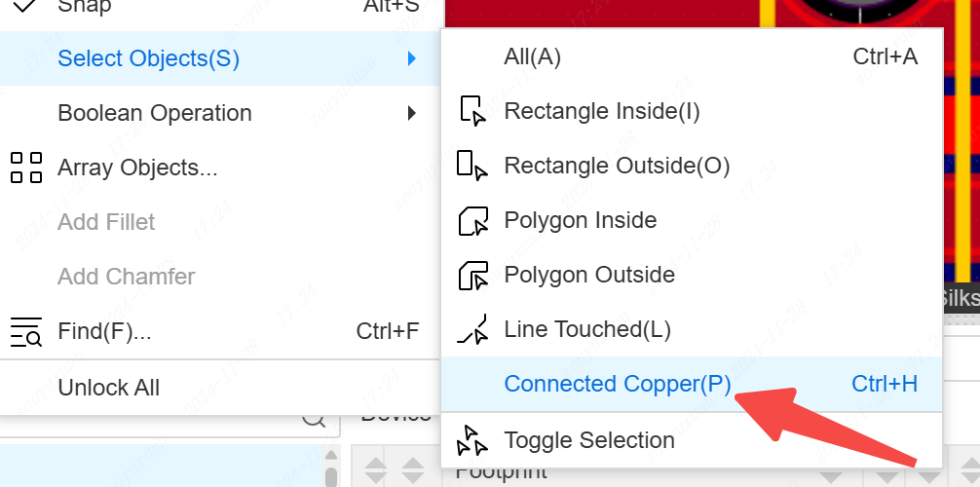Toggle the Snap checkmark option
The width and height of the screenshot is (980, 487).
pos(26,6)
